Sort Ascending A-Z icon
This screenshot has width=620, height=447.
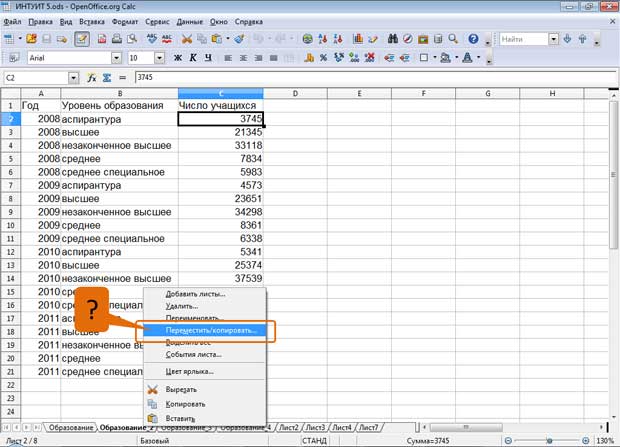click(x=323, y=39)
